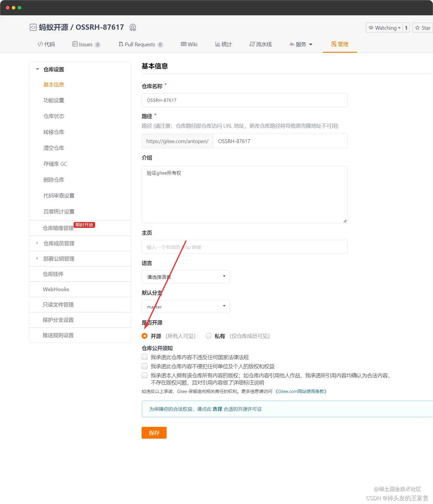Open the Watching dropdown arrow

click(399, 28)
